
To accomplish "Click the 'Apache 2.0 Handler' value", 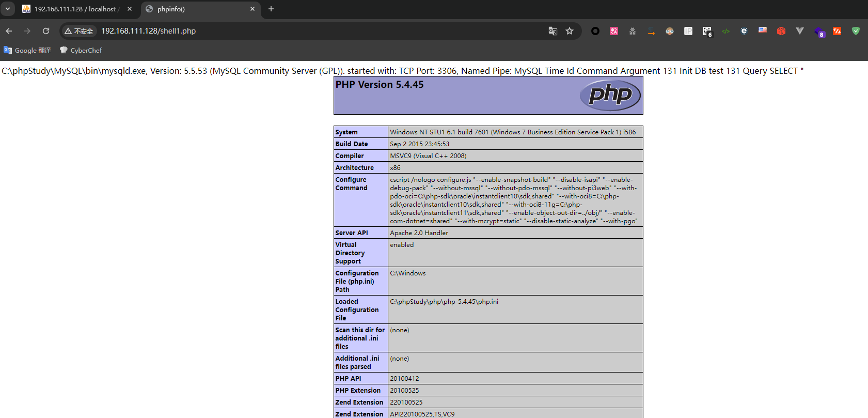I will click(419, 233).
